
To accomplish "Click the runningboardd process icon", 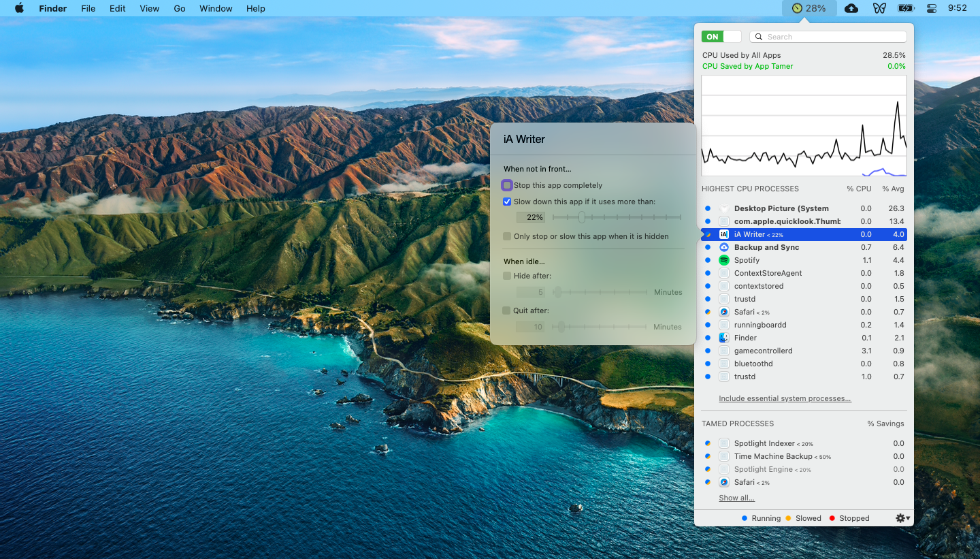I will [x=724, y=325].
